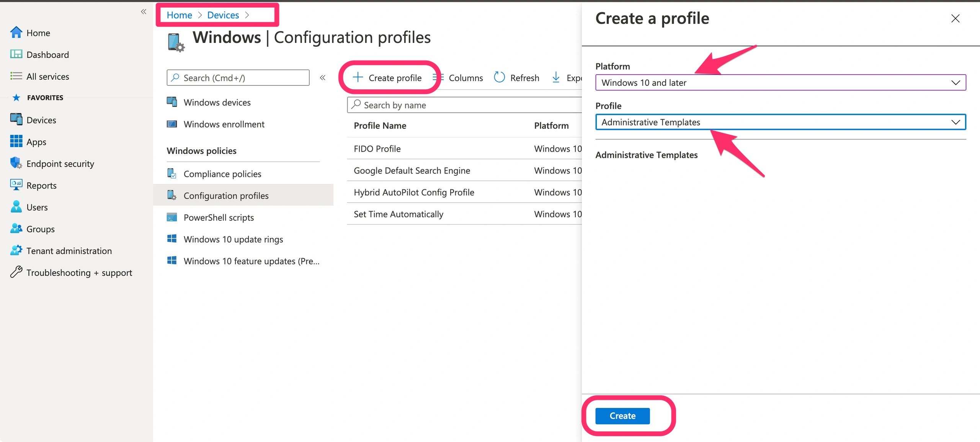
Task: Click the Tenant administration gear icon
Action: click(16, 250)
